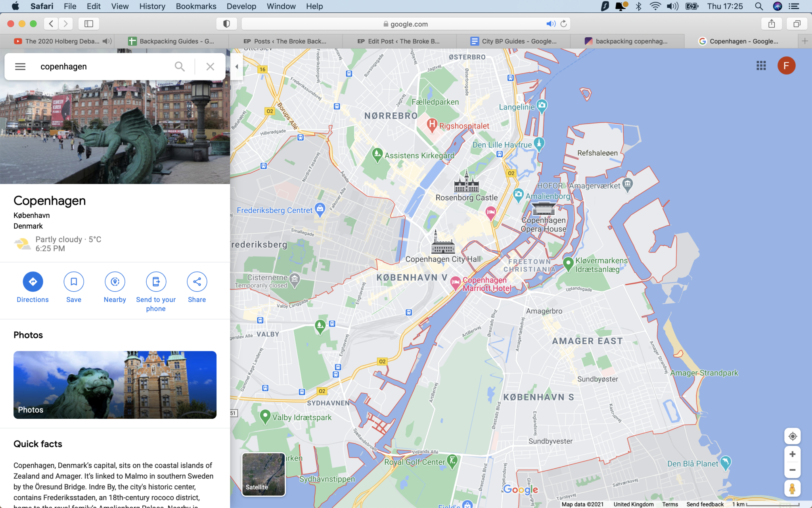Open the Copenhagen Photos thumbnail
The image size is (812, 508).
(x=115, y=385)
